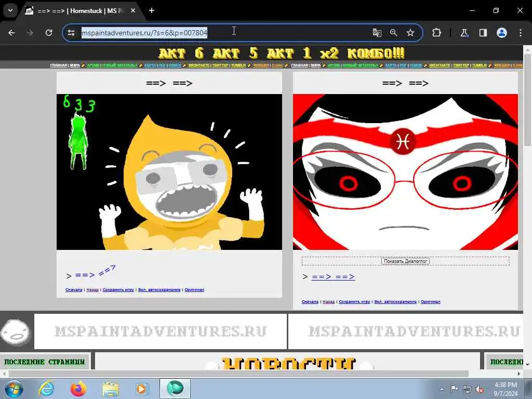Screen dimensions: 532x399
Task: Open ТВИТТЕР link in left navigation bar
Action: (x=220, y=65)
